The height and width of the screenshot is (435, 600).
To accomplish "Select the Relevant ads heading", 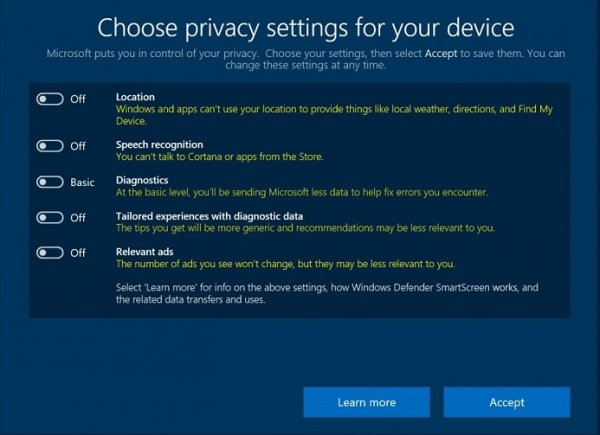I will pos(147,252).
